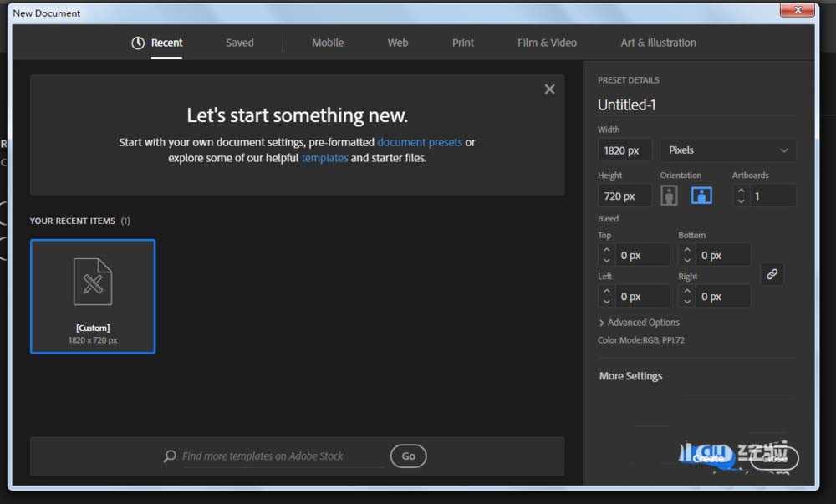Open the Film & Video tab
This screenshot has width=836, height=504.
pyautogui.click(x=547, y=43)
